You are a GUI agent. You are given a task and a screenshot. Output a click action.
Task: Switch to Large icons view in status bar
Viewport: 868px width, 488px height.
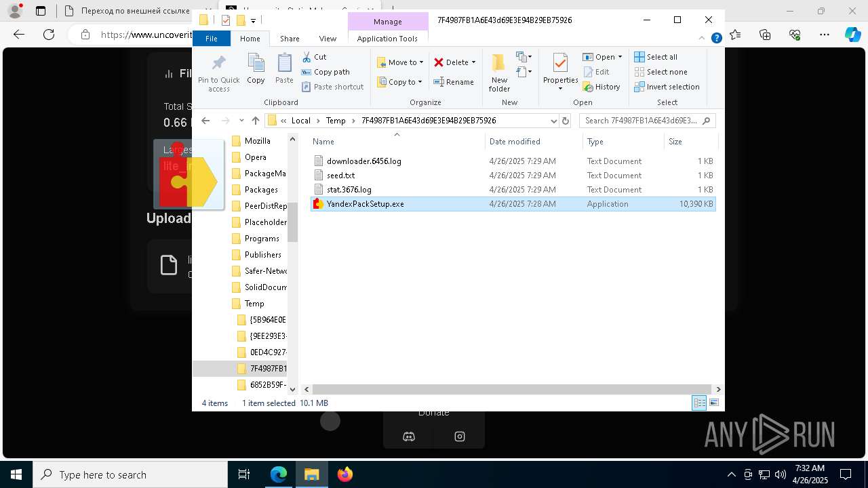(x=713, y=403)
